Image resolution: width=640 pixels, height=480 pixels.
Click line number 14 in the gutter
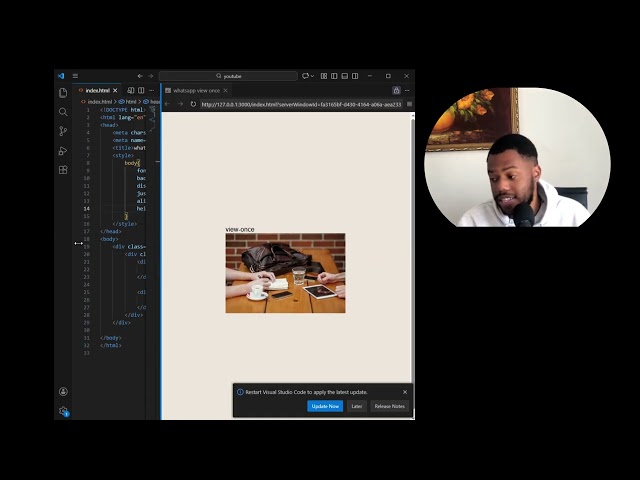(87, 209)
